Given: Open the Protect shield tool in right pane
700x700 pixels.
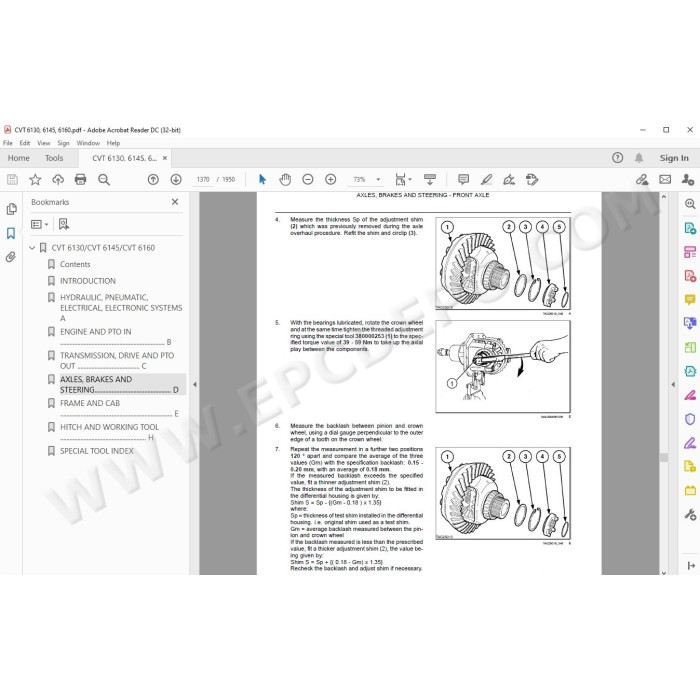Looking at the screenshot, I should pyautogui.click(x=690, y=419).
